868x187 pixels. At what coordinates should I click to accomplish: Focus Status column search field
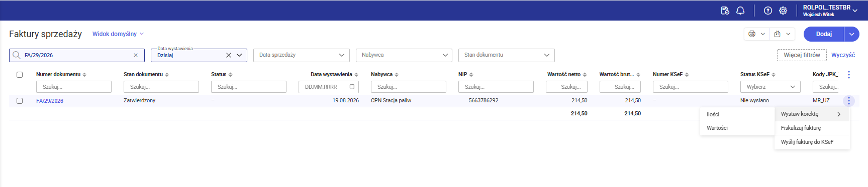click(249, 87)
